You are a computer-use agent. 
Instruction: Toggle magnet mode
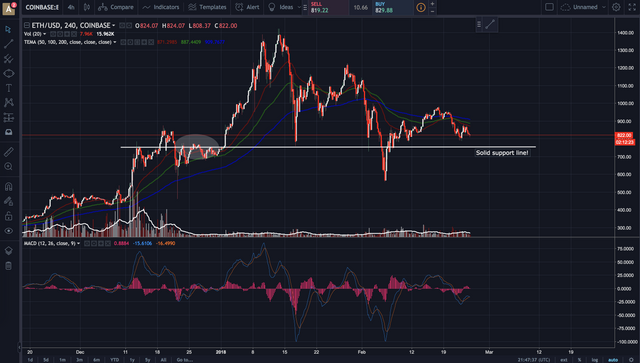click(8, 187)
